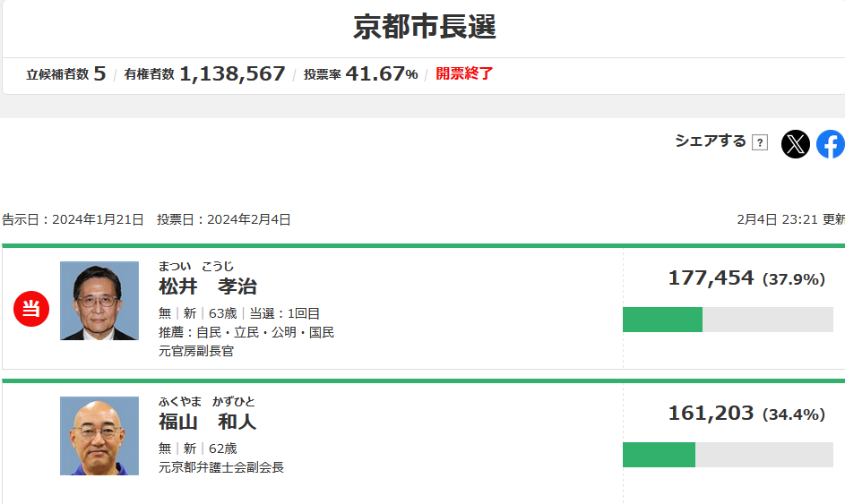This screenshot has height=504, width=845.
Task: Click the 2月4日 23:21 更新 timestamp
Action: tap(790, 219)
